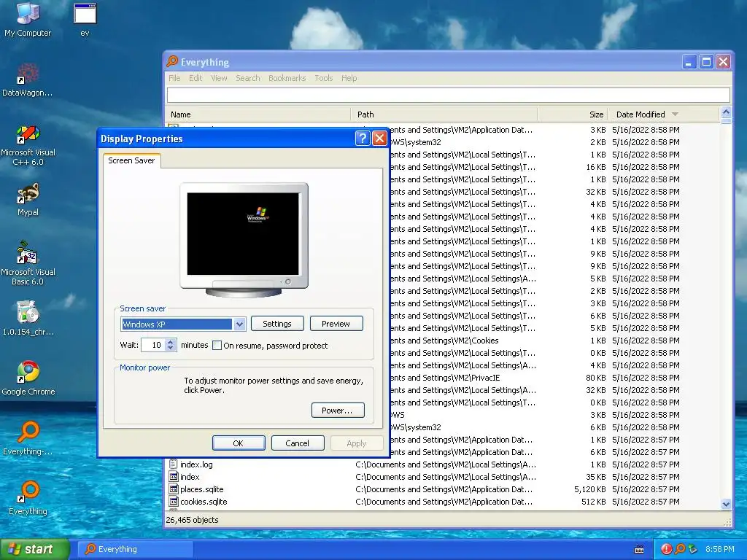The image size is (747, 560).
Task: Click the 5,120 KB size cell
Action: coord(589,489)
